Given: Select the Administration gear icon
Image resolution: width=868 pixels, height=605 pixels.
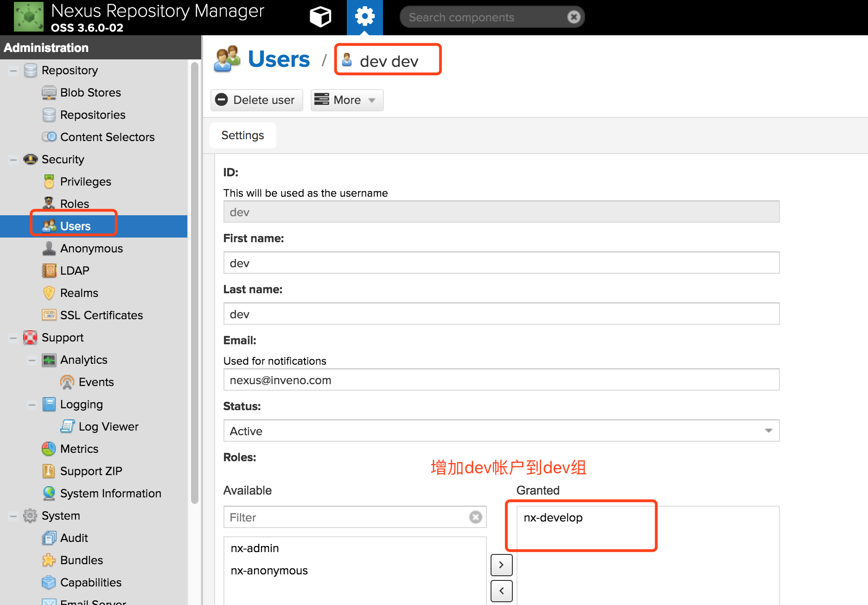Looking at the screenshot, I should coord(364,17).
